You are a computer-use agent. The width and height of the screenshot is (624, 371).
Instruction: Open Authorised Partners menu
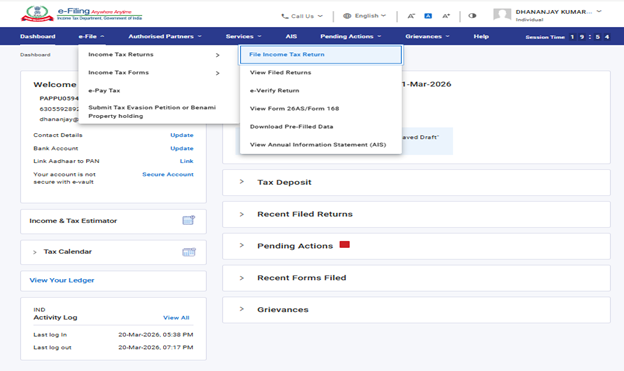[165, 36]
